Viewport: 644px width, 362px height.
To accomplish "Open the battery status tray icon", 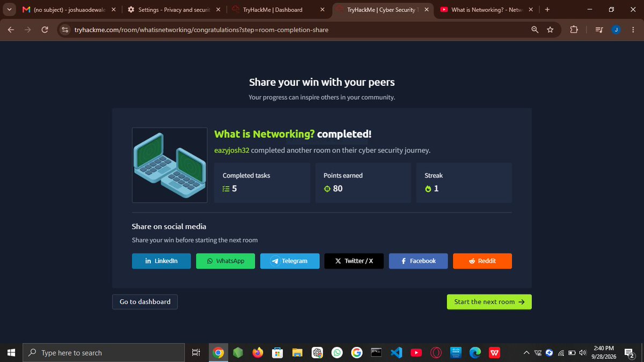I will [572, 352].
